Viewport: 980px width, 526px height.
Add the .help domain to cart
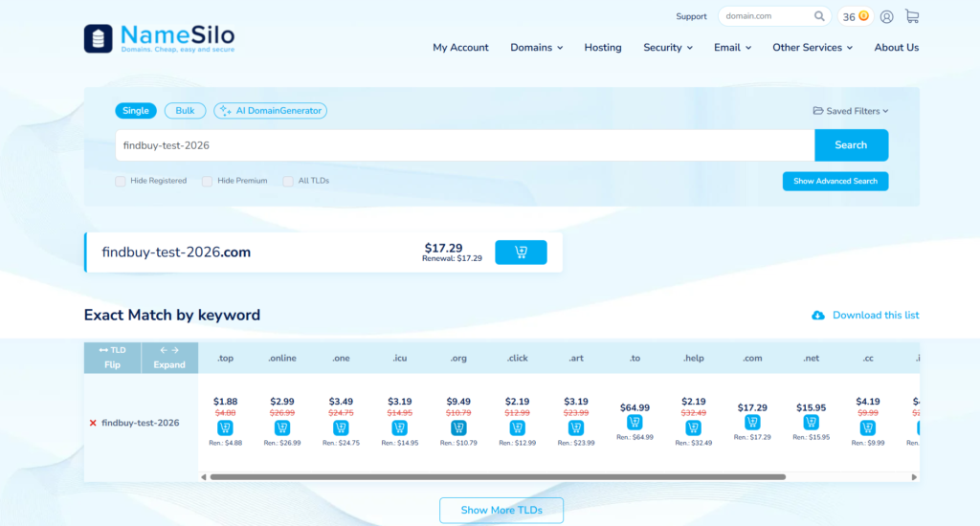coord(693,427)
